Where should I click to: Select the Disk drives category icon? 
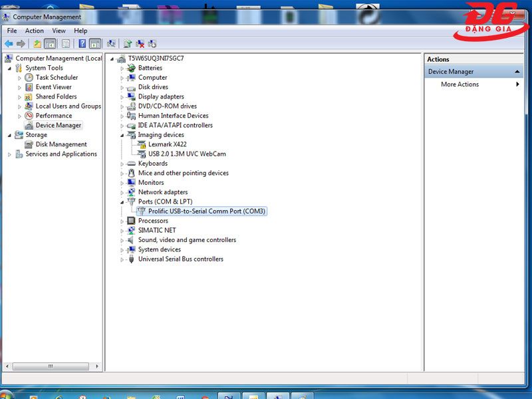coord(131,88)
